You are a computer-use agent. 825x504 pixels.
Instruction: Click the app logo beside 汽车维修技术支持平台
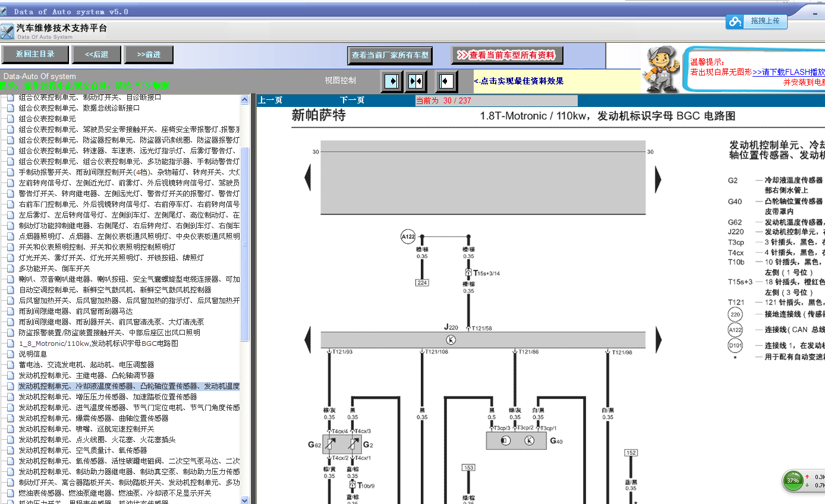point(7,31)
